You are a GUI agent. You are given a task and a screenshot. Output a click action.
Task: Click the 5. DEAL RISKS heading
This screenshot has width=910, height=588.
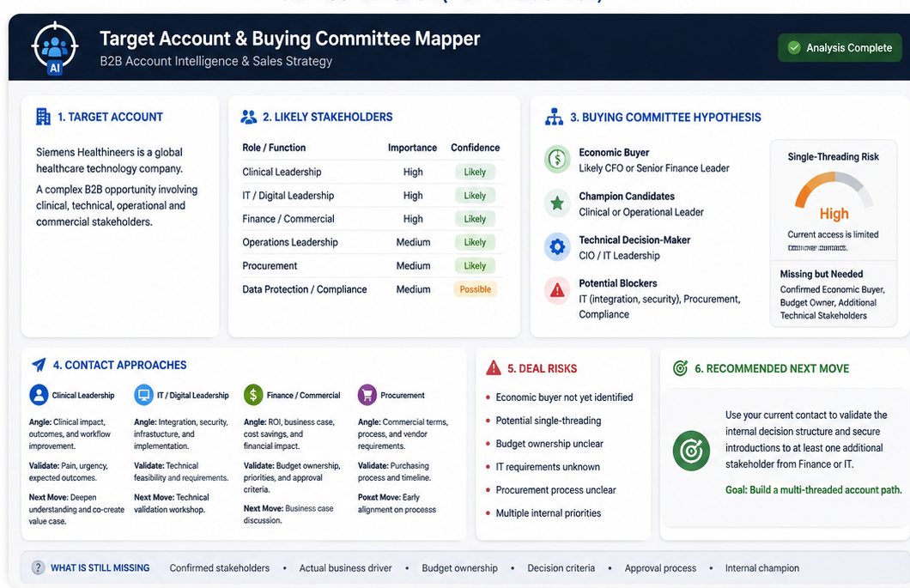pos(542,368)
